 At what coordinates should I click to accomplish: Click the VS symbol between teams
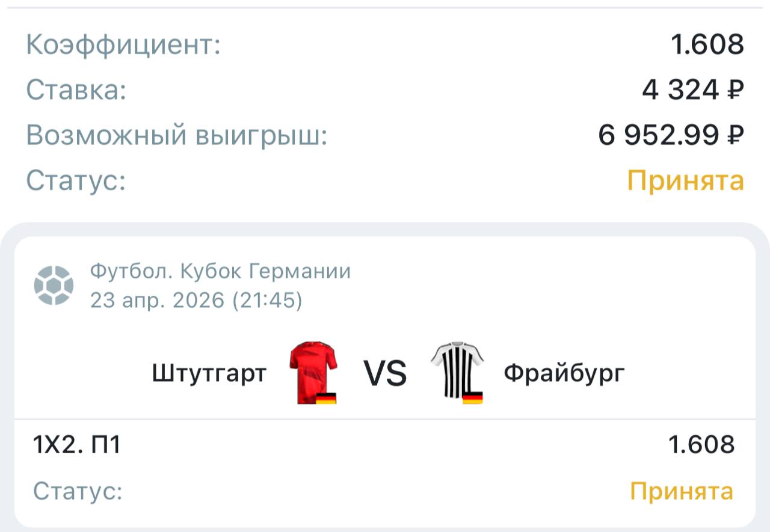coord(385,373)
